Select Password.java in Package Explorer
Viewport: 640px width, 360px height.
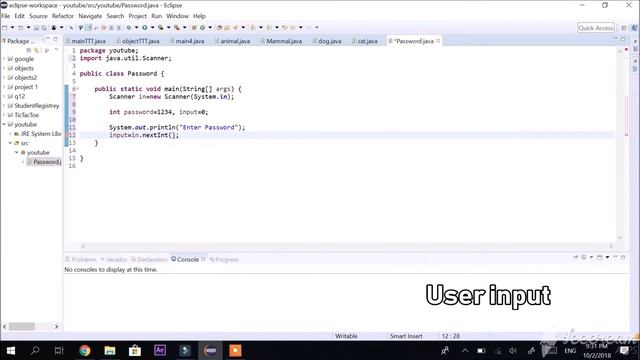pos(44,162)
